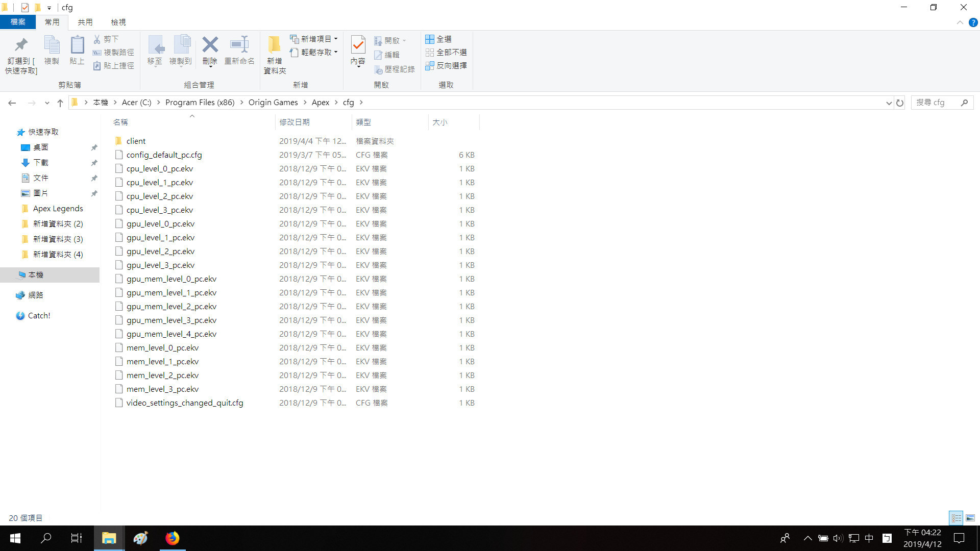Click the Delete (刪除) red X icon

click(x=210, y=45)
